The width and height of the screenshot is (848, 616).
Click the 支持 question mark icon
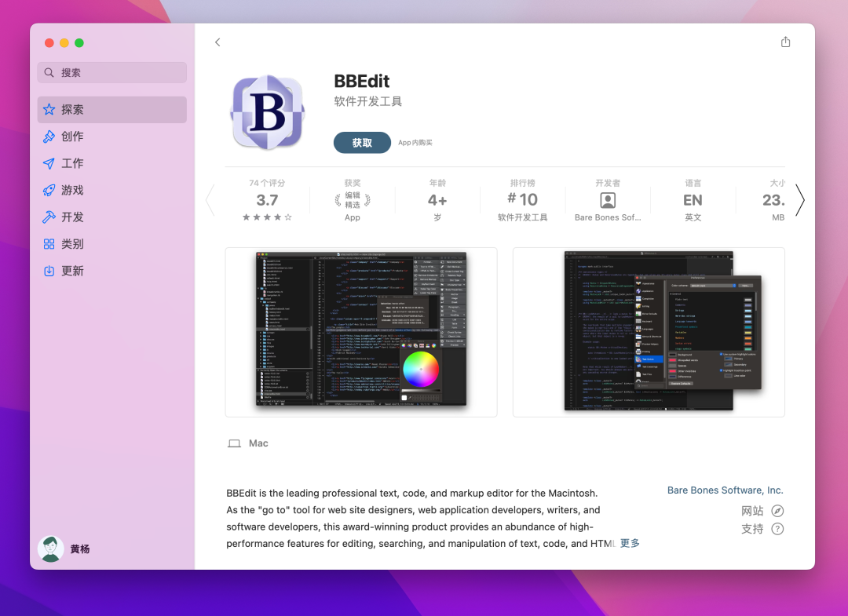point(777,529)
